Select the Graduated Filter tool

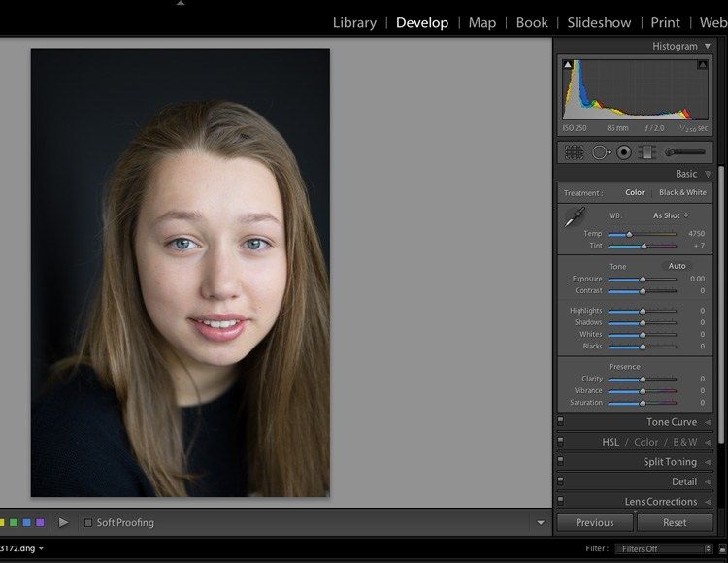pos(647,152)
